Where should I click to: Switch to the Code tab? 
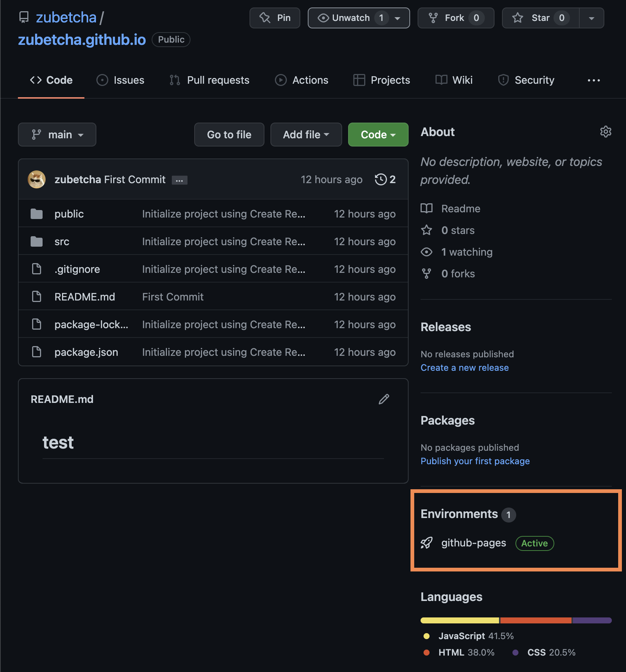tap(51, 80)
